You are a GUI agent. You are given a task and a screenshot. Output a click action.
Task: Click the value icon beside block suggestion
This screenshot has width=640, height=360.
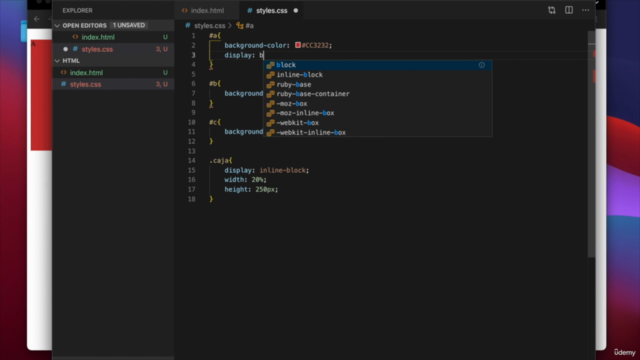click(x=270, y=65)
